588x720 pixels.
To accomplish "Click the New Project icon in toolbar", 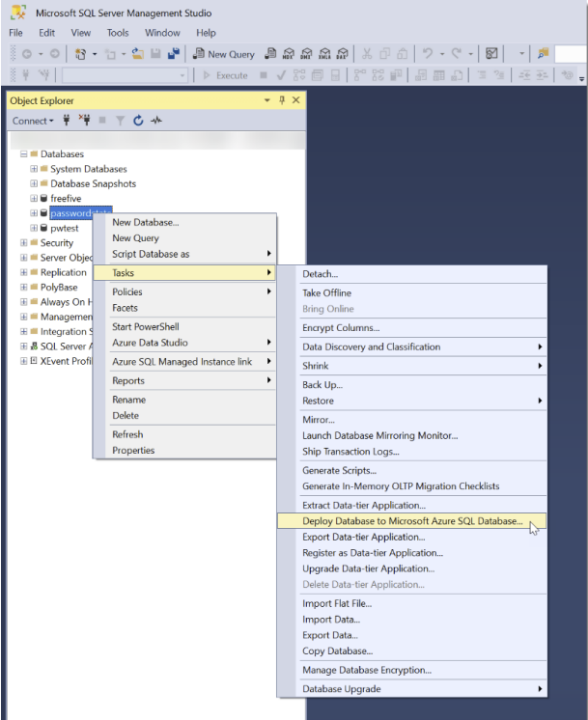I will (80, 54).
